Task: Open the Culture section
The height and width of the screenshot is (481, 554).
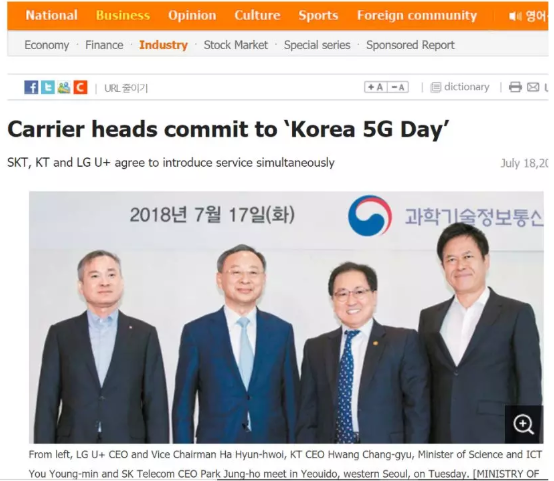Action: click(x=258, y=15)
